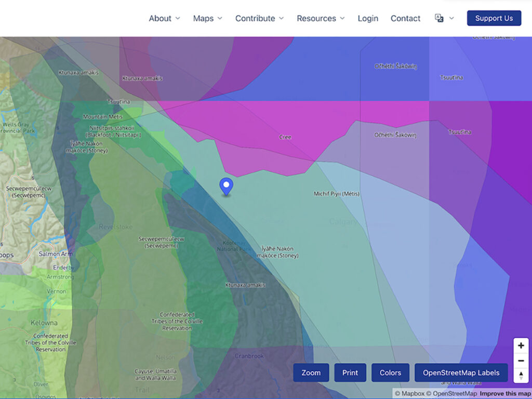Zoom out with the minus icon
Image resolution: width=532 pixels, height=399 pixels.
pyautogui.click(x=521, y=361)
